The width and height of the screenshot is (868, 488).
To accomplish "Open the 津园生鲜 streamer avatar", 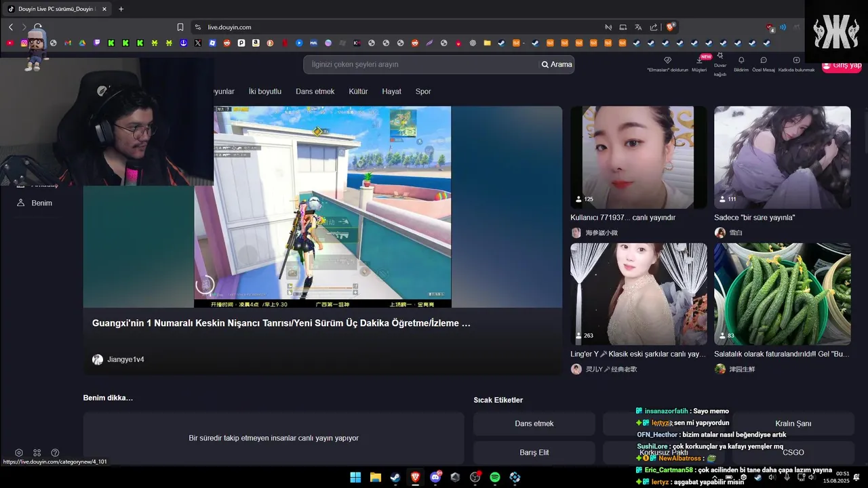I will (x=720, y=369).
